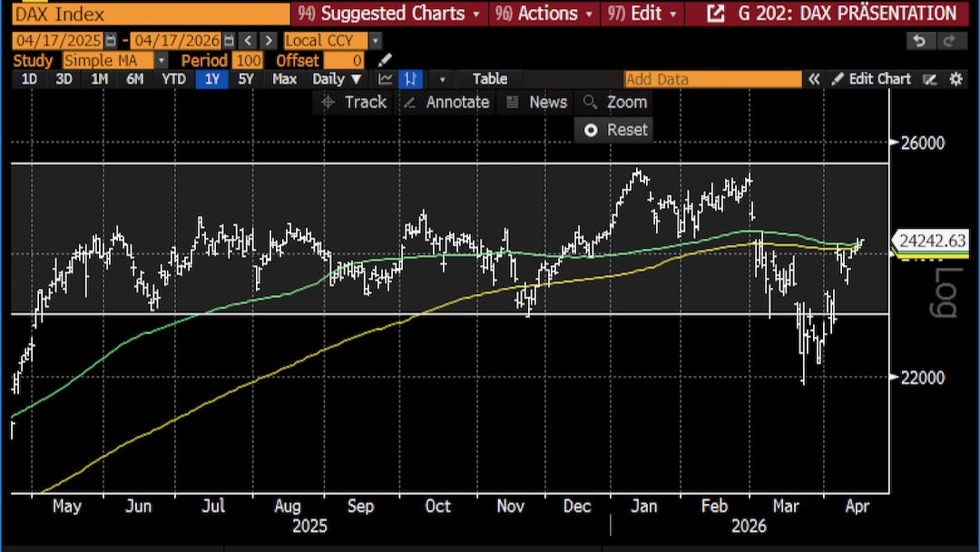
Task: Select the bar chart type icon
Action: point(411,79)
